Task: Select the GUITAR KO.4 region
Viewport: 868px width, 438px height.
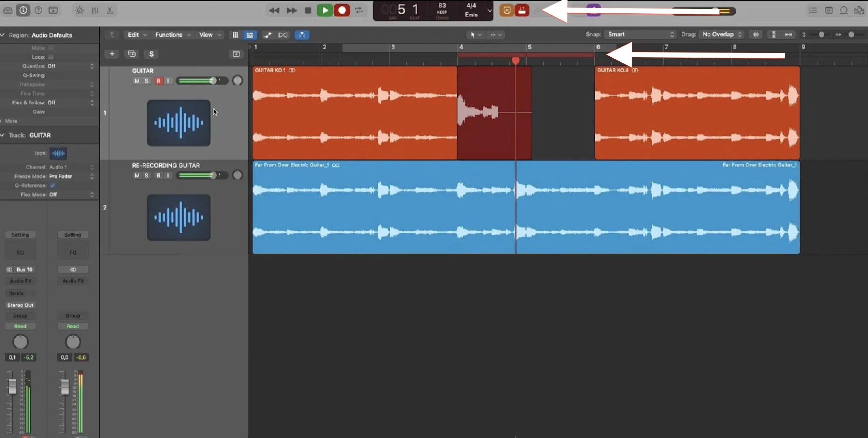Action: pyautogui.click(x=697, y=113)
